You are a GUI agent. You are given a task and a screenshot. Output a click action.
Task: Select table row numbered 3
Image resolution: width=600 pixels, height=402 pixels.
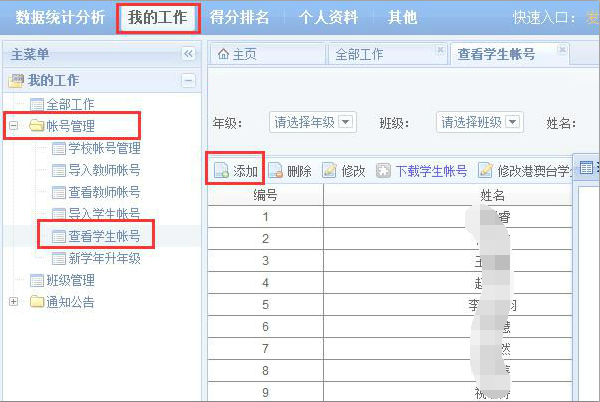(x=390, y=261)
